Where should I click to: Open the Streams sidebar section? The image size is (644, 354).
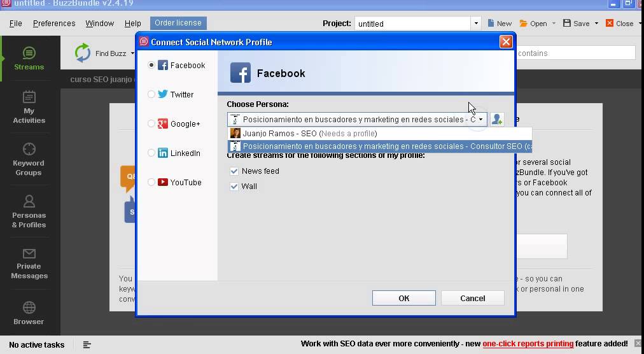[x=29, y=59]
